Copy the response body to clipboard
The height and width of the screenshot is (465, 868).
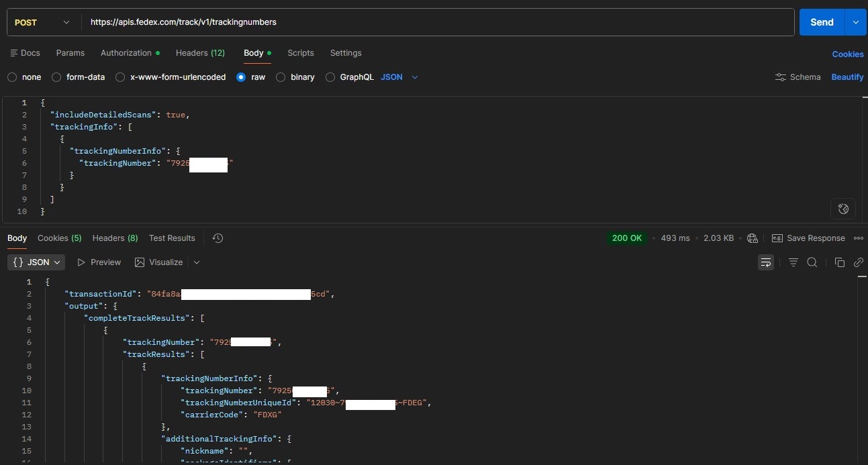coord(839,262)
